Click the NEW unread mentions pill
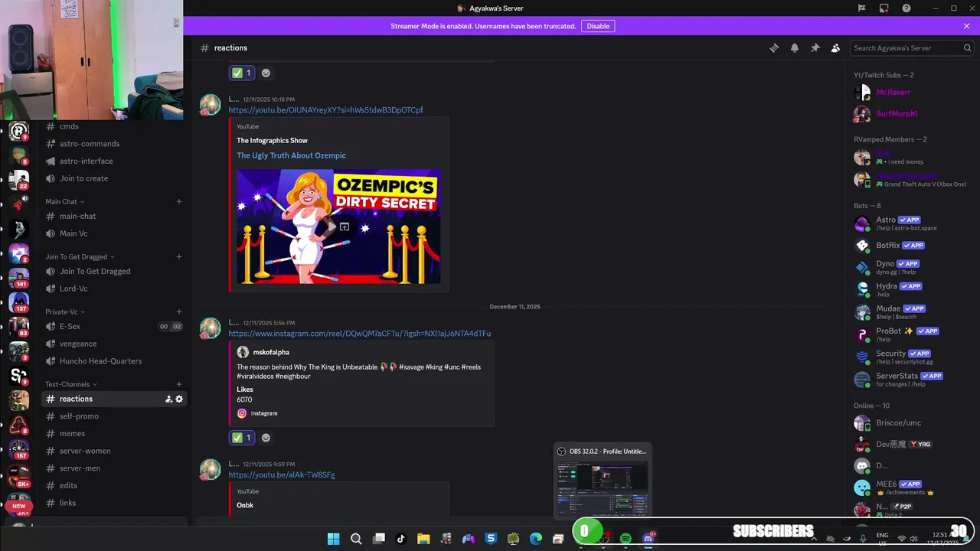This screenshot has width=980, height=551. coord(19,506)
